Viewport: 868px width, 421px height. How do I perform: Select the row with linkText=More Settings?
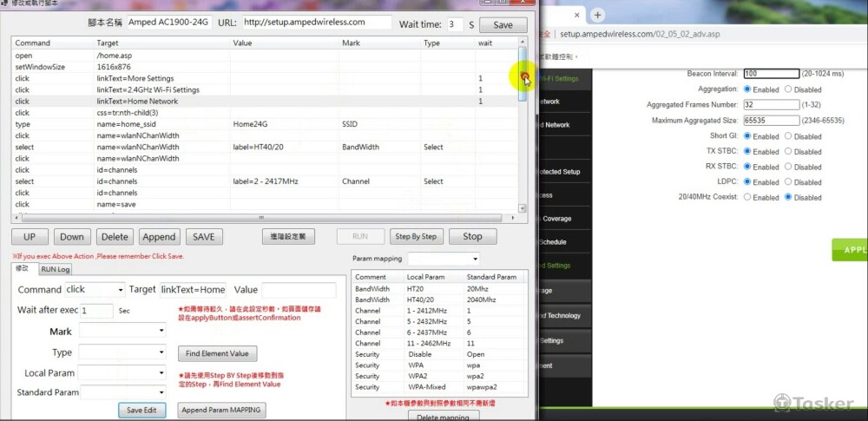(265, 79)
